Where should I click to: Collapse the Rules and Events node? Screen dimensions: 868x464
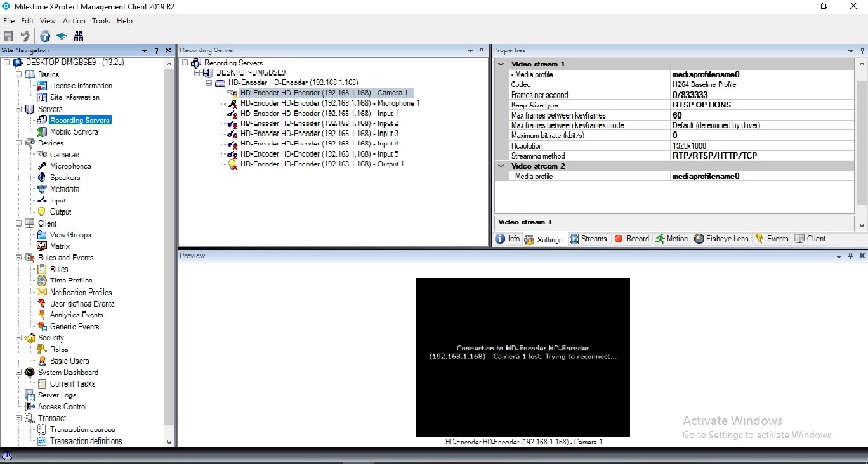point(18,257)
